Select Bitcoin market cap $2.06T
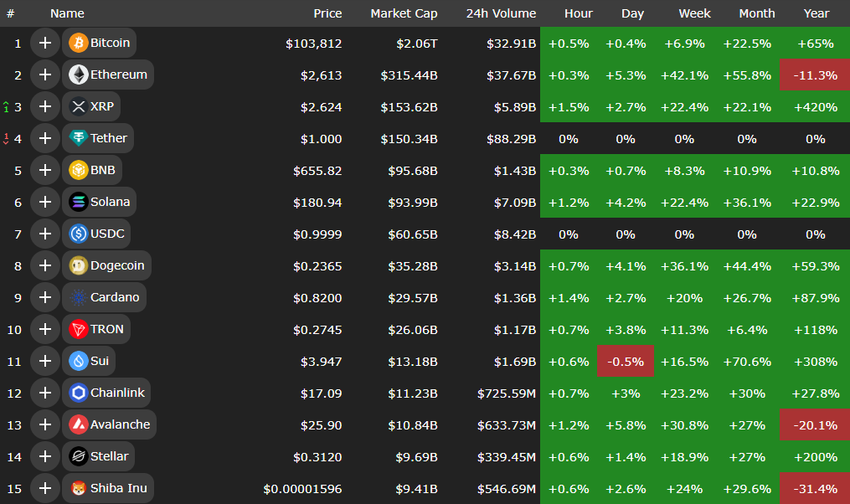Viewport: 850px width, 504px height. tap(416, 44)
